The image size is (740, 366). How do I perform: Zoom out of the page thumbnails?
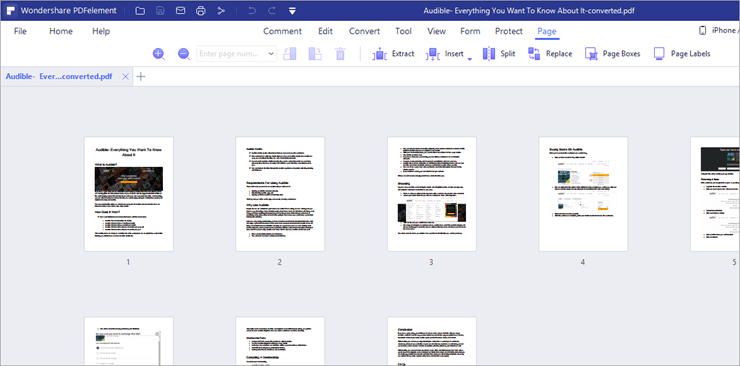pos(184,54)
